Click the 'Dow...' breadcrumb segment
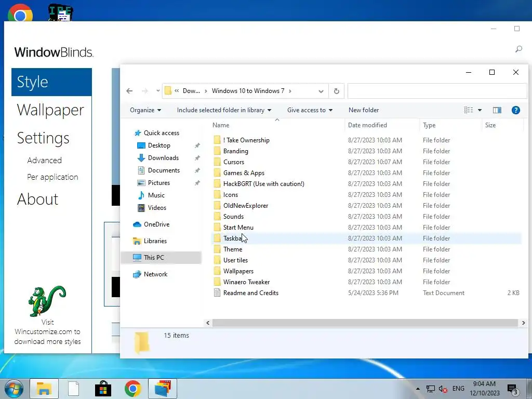 pos(191,91)
